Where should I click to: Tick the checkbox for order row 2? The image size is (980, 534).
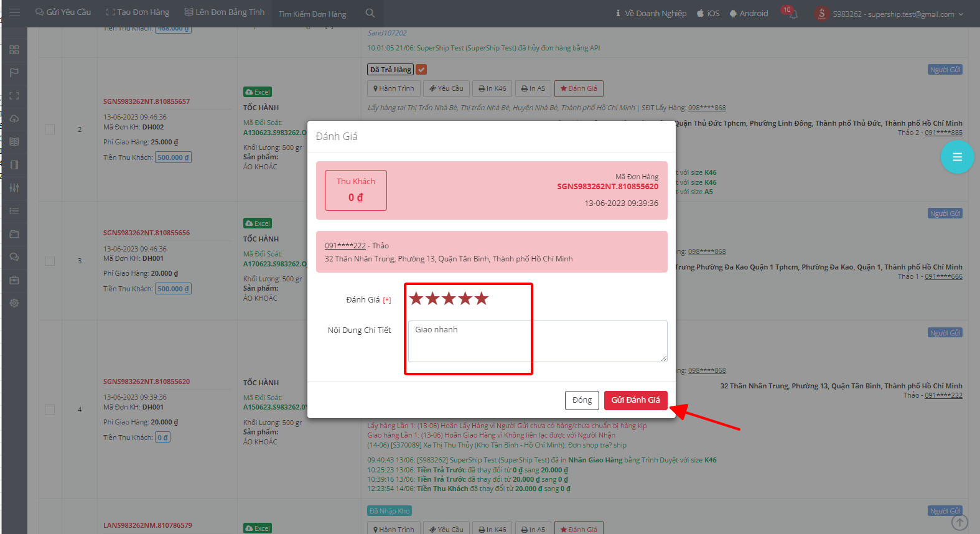50,129
